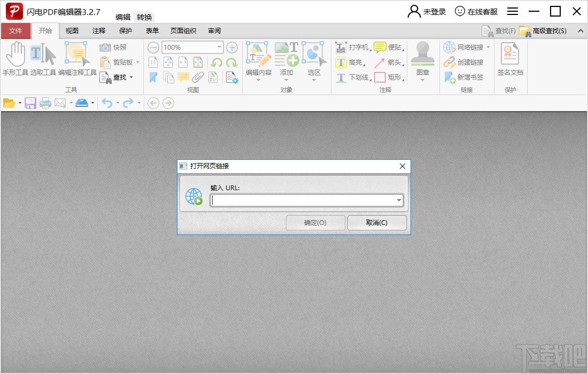Show the comments panel icon
The width and height of the screenshot is (588, 374).
183,77
